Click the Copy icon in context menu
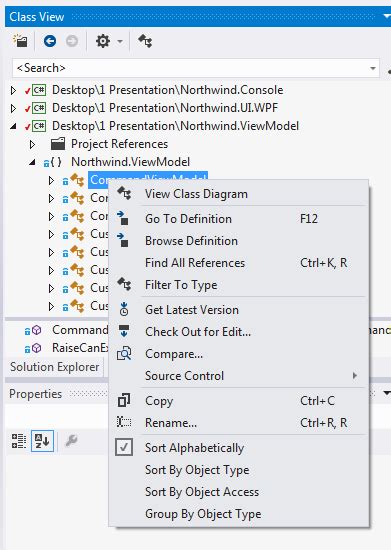The height and width of the screenshot is (550, 391). 124,401
